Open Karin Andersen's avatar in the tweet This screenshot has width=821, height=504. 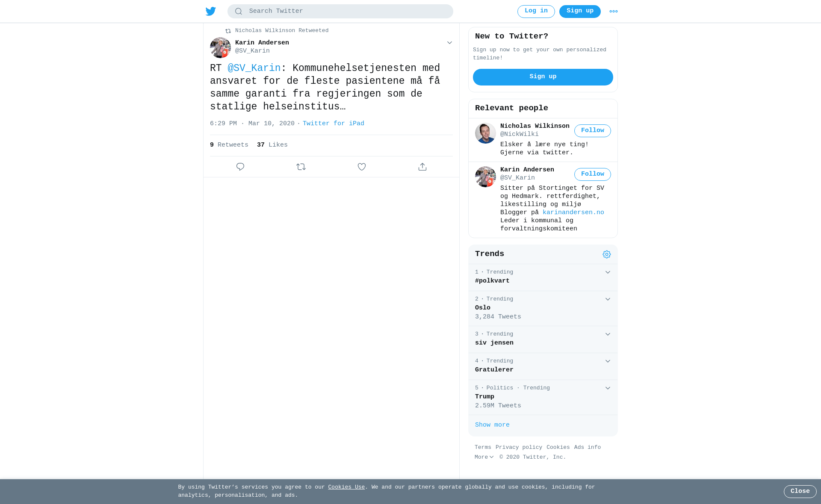(220, 47)
